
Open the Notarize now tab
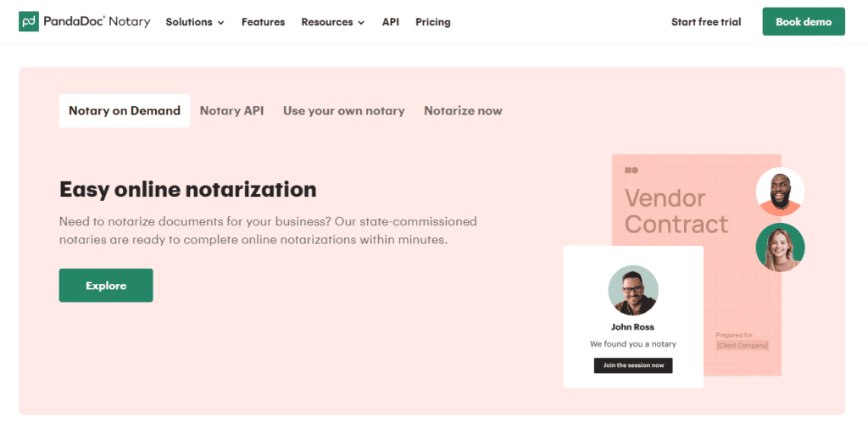click(463, 111)
